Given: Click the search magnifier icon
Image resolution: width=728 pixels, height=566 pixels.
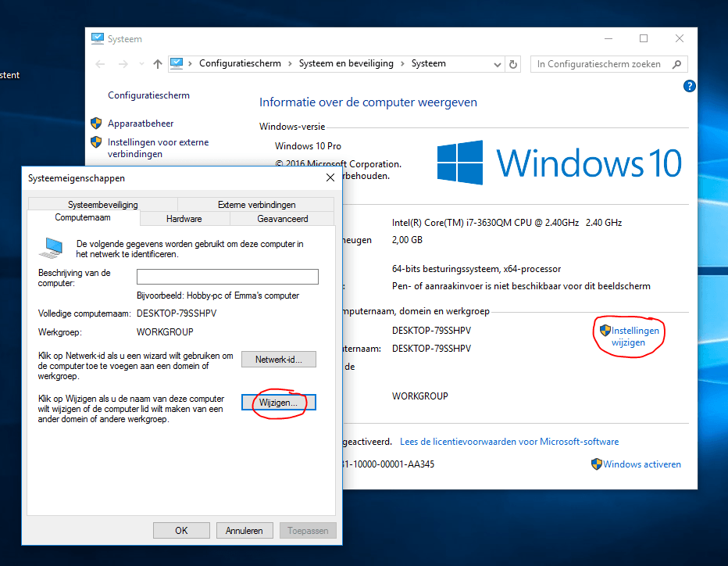Looking at the screenshot, I should pos(677,64).
